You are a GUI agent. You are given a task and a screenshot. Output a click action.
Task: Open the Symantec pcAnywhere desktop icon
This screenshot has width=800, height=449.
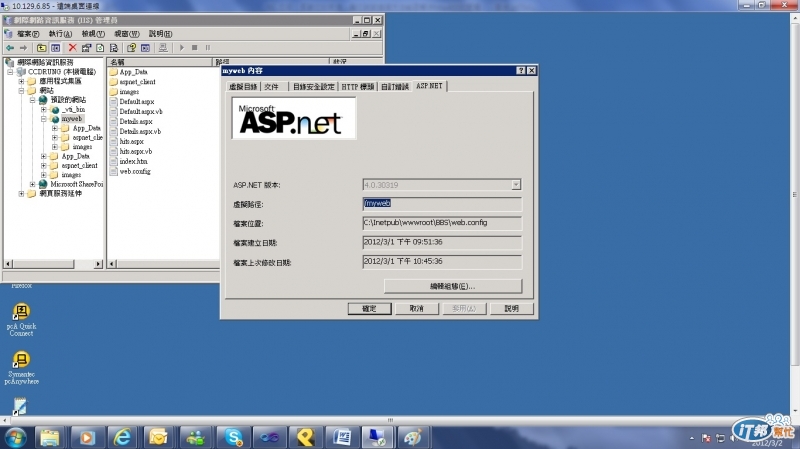click(21, 367)
